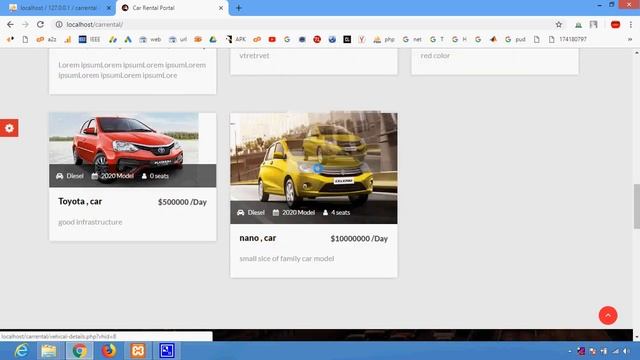Open a new browser tab
This screenshot has height=360, width=640.
pos(239,8)
